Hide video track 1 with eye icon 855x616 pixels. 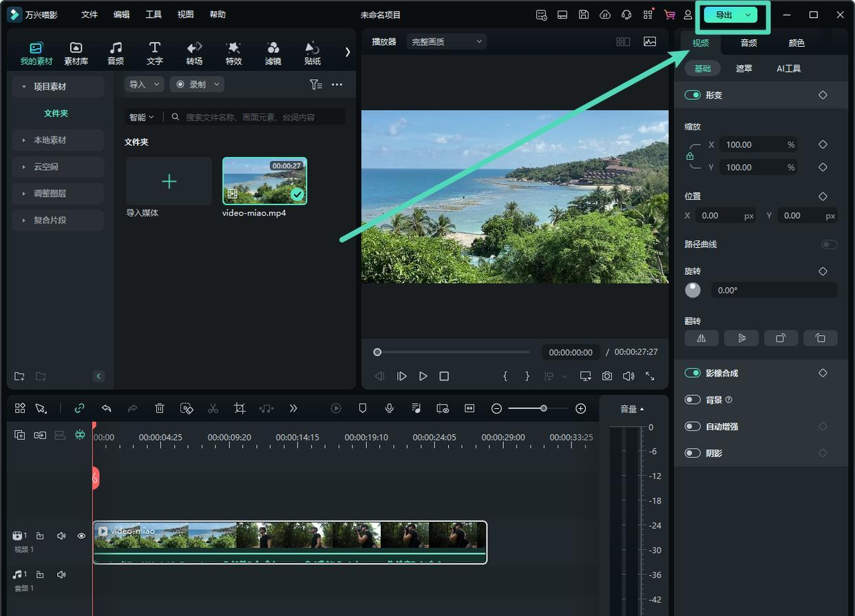point(81,535)
